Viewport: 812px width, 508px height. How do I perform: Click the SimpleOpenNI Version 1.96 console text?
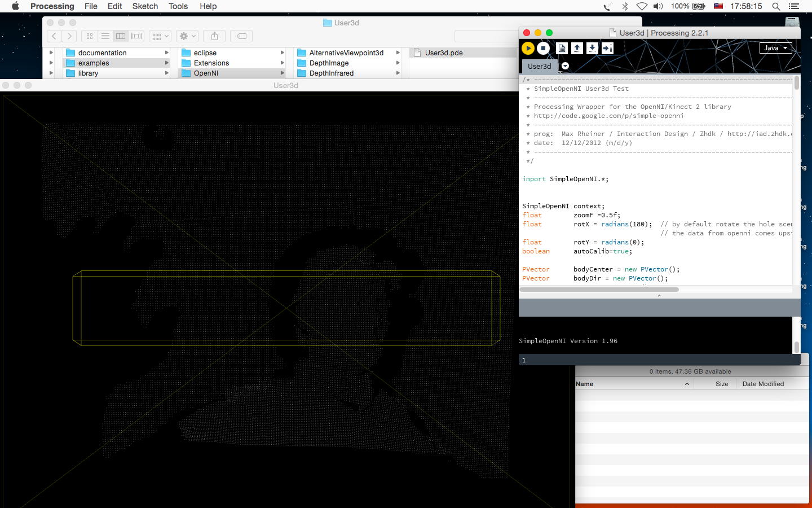(568, 341)
